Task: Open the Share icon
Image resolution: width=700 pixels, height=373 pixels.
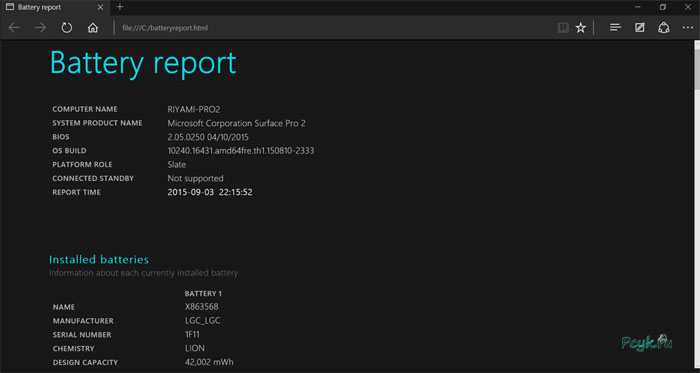Action: 664,28
